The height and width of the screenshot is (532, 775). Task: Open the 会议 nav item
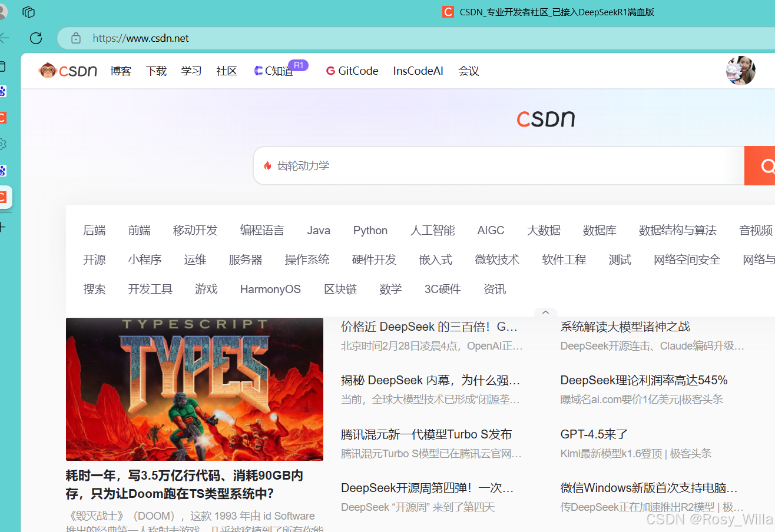point(469,71)
